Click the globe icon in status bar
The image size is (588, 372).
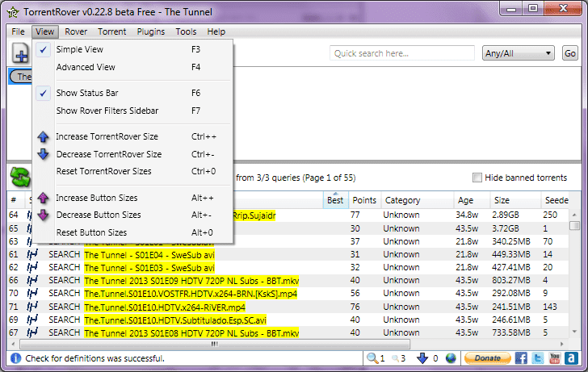click(x=451, y=358)
